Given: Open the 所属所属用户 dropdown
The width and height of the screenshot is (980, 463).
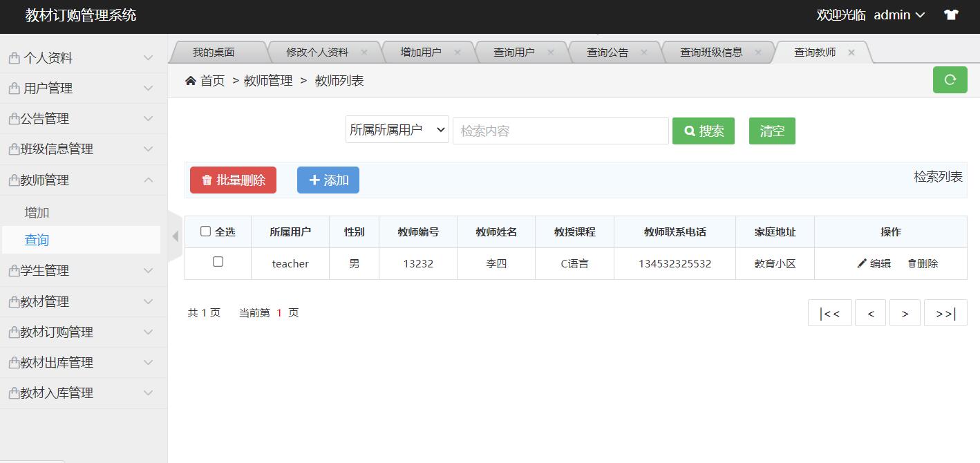Looking at the screenshot, I should tap(397, 129).
